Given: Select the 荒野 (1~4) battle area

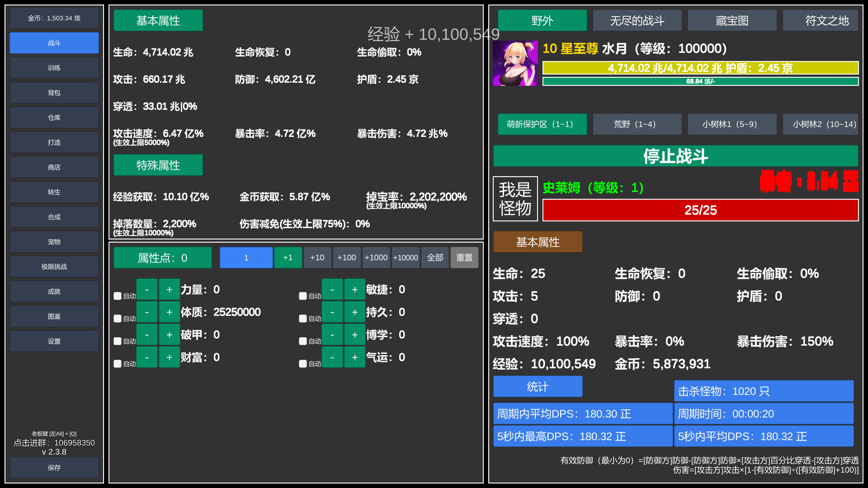Looking at the screenshot, I should point(637,124).
